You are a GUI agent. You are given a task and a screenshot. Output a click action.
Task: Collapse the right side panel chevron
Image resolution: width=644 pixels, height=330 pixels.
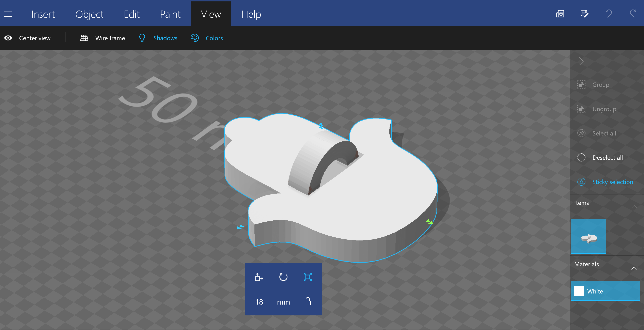581,61
